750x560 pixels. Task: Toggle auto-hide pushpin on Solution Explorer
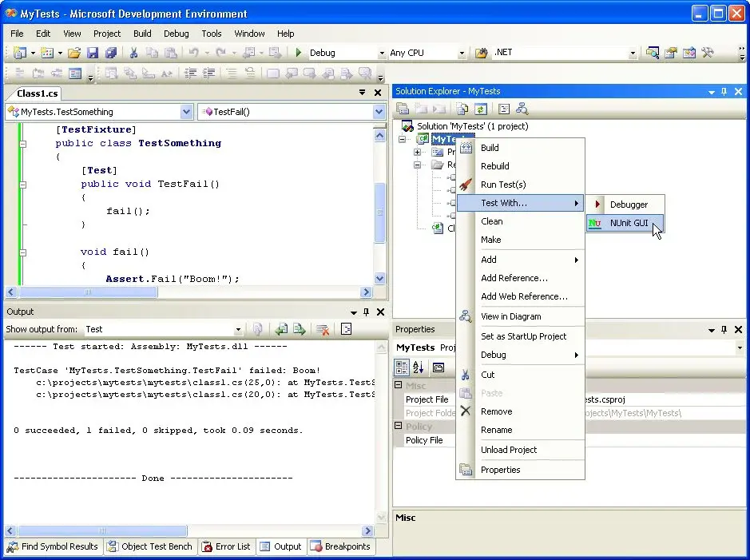click(x=724, y=91)
